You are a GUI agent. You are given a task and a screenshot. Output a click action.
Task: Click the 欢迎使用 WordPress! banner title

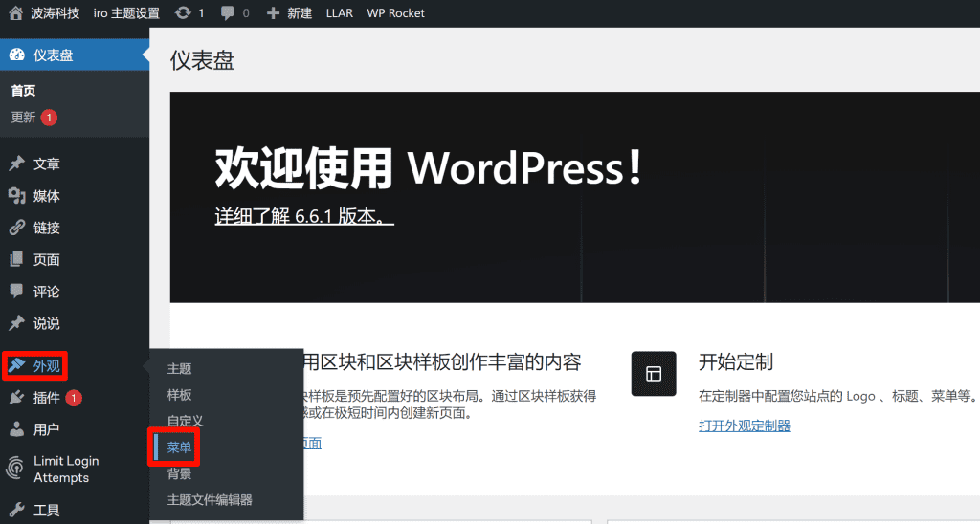[x=429, y=168]
